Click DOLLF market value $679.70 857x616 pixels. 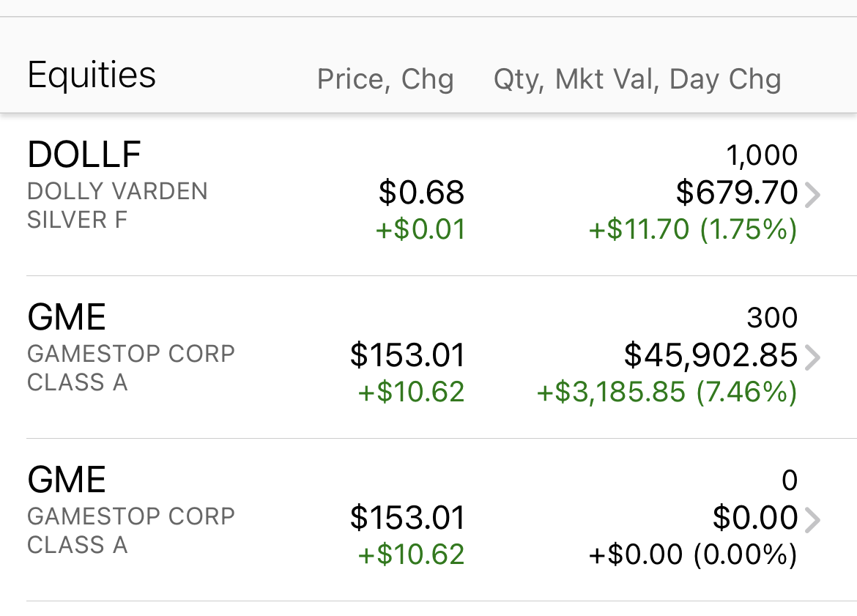click(737, 193)
